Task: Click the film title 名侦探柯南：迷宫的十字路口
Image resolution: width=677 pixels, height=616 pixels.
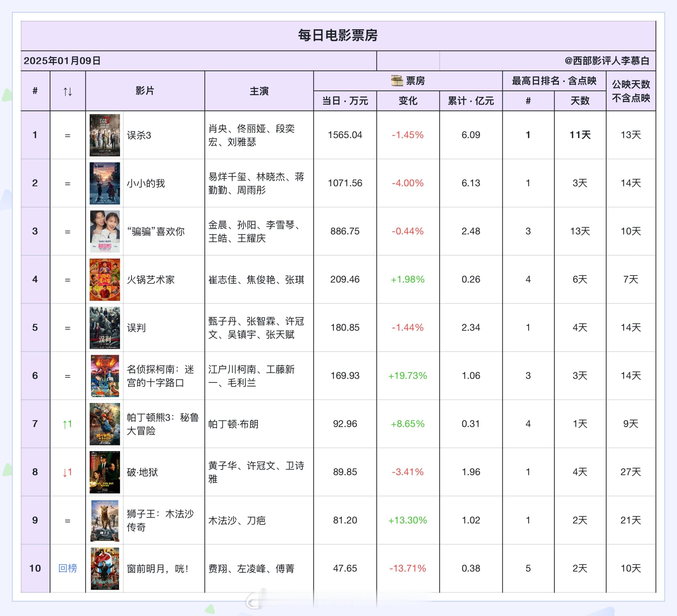Action: click(x=160, y=376)
